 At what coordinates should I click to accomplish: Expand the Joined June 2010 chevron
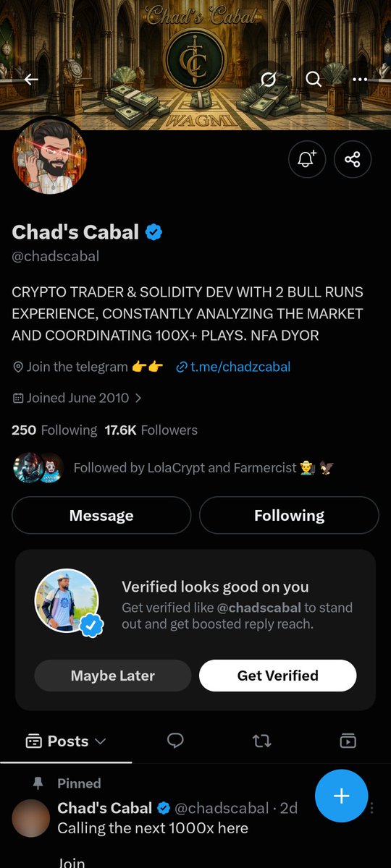tap(138, 398)
